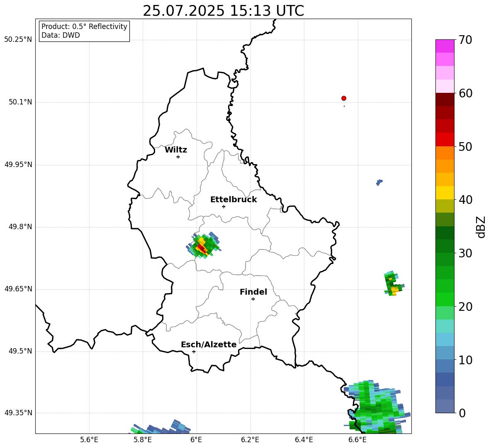The width and height of the screenshot is (491, 448).
Task: Click the red storm core in central Luxembourg
Action: coord(202,248)
